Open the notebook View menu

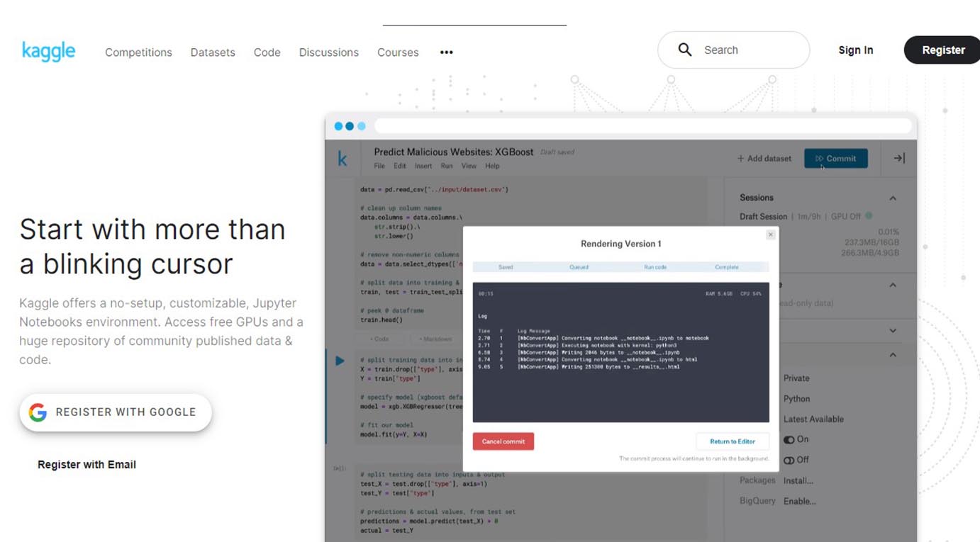[x=469, y=166]
